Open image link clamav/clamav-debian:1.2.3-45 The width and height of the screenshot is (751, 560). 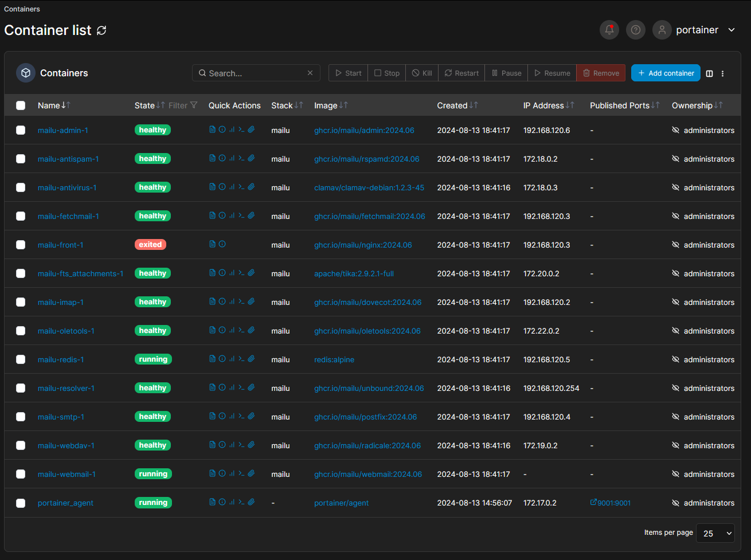point(369,187)
